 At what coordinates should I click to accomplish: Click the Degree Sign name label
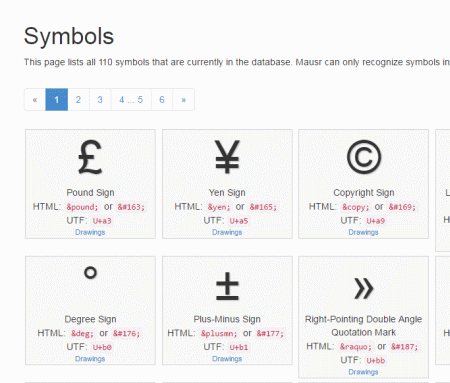(x=90, y=319)
